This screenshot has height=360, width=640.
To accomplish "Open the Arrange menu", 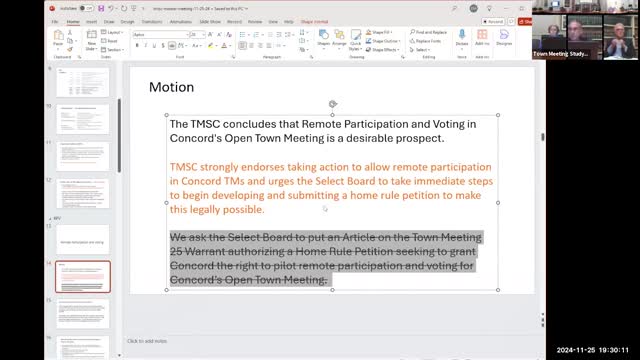I will tap(339, 38).
